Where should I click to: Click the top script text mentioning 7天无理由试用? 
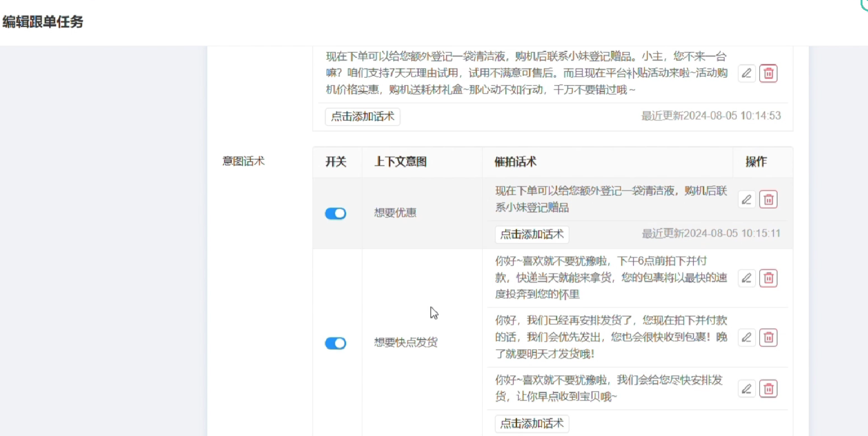tap(527, 73)
